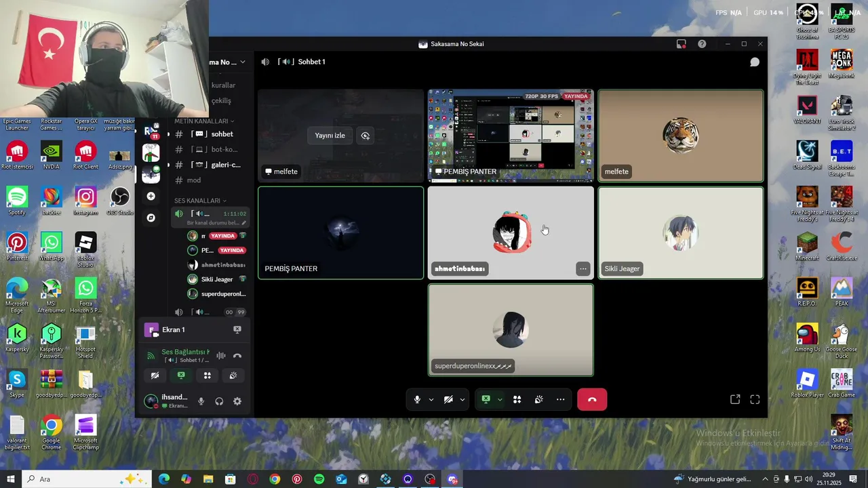Viewport: 868px width, 488px height.
Task: Open the 'sohbet' text channel
Action: tap(211, 134)
